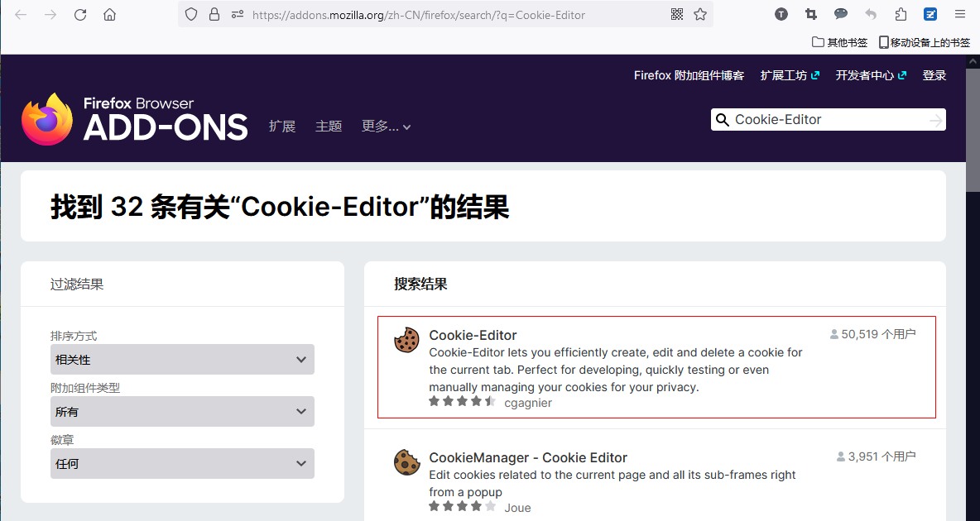
Task: Open the blue Z extension icon
Action: coord(930,14)
